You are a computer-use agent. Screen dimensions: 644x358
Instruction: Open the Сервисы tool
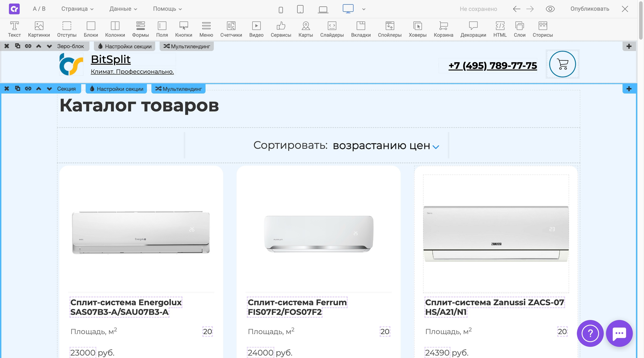click(281, 29)
